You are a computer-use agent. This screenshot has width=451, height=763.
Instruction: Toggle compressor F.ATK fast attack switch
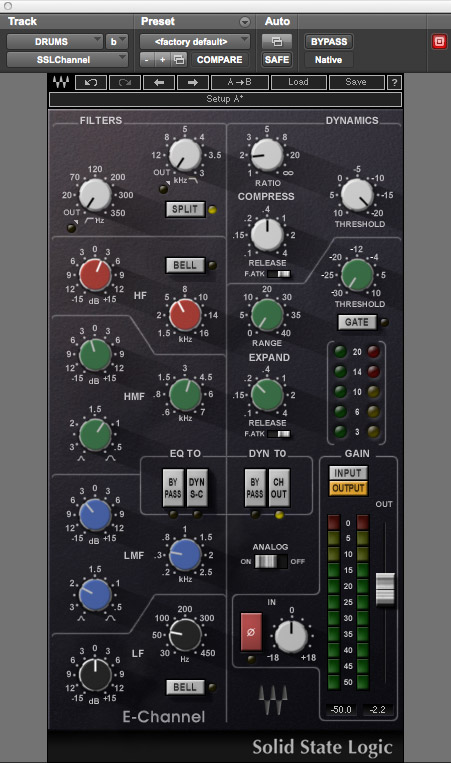click(279, 274)
